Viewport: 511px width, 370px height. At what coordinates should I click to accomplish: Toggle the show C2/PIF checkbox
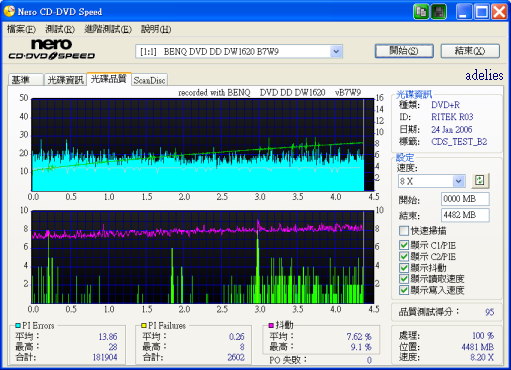(404, 256)
